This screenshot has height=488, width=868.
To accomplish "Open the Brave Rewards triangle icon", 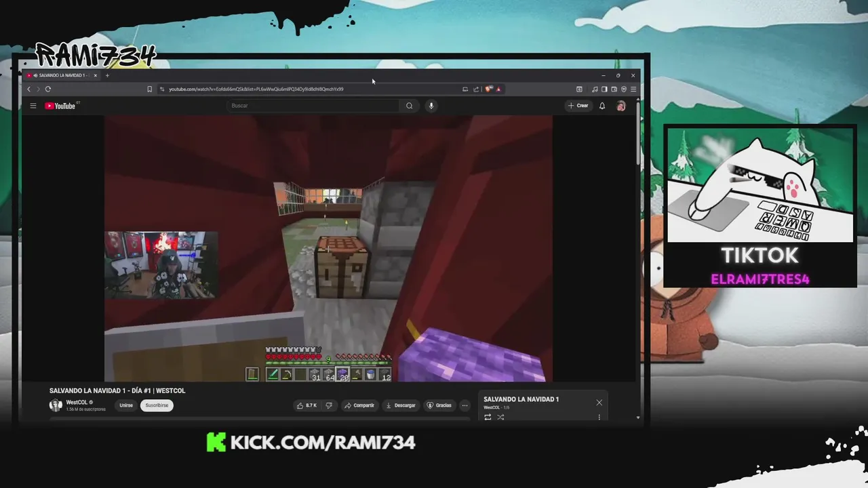I will (498, 89).
